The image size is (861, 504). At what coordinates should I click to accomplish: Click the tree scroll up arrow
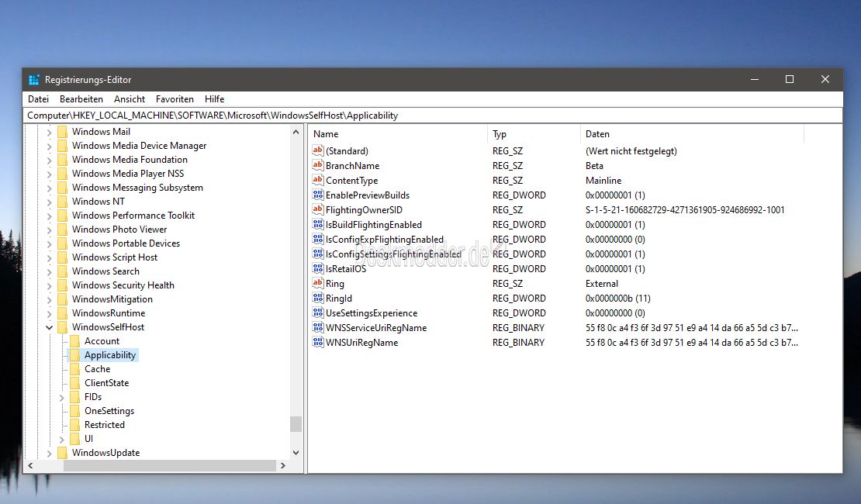(x=296, y=132)
